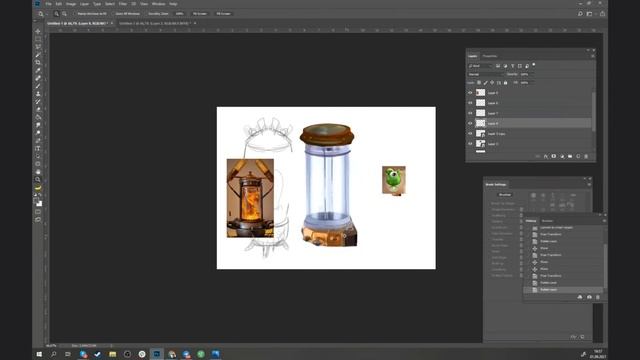640x360 pixels.
Task: Select the Zoom tool in toolbox
Action: click(x=38, y=180)
